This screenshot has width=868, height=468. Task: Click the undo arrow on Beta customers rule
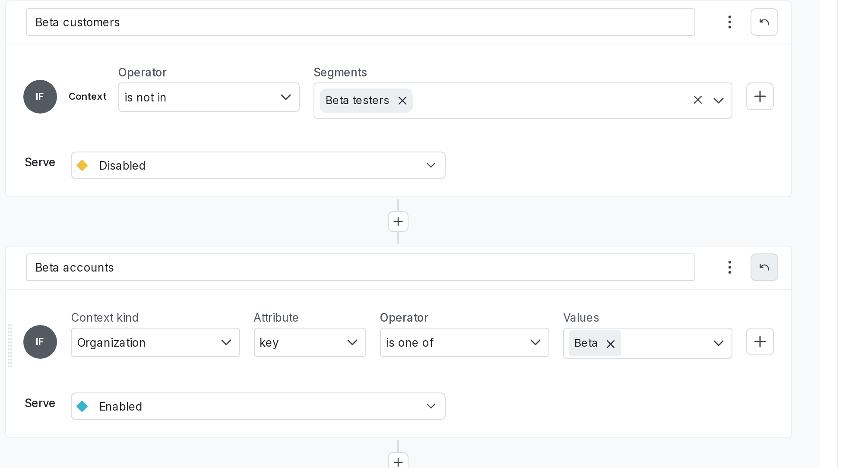(764, 22)
